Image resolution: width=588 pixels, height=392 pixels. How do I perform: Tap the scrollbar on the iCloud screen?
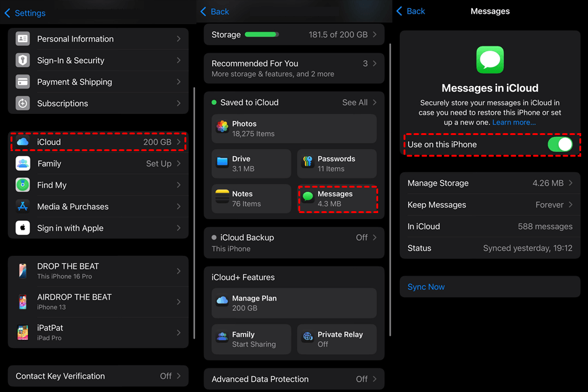click(x=390, y=189)
